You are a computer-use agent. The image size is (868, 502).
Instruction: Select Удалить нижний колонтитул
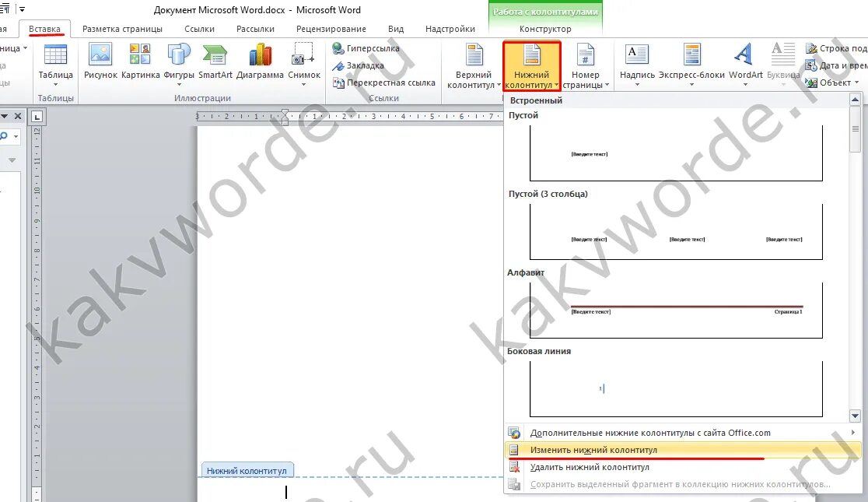683,467
